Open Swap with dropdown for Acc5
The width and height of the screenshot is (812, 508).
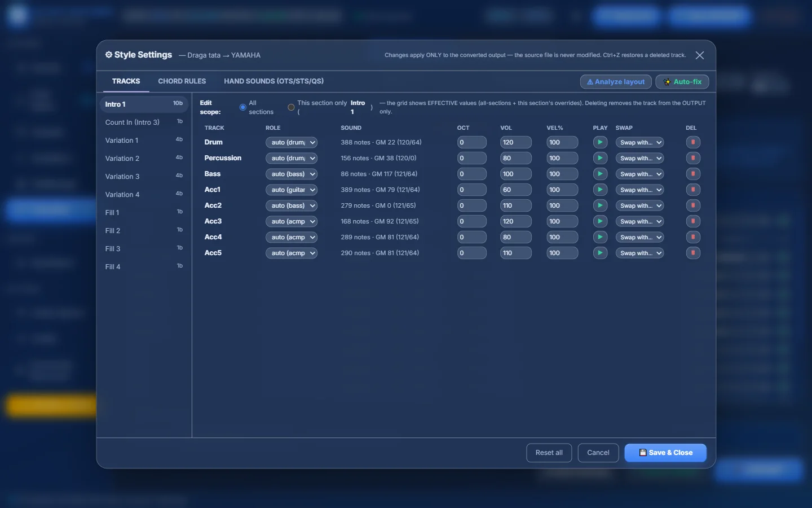pyautogui.click(x=639, y=253)
